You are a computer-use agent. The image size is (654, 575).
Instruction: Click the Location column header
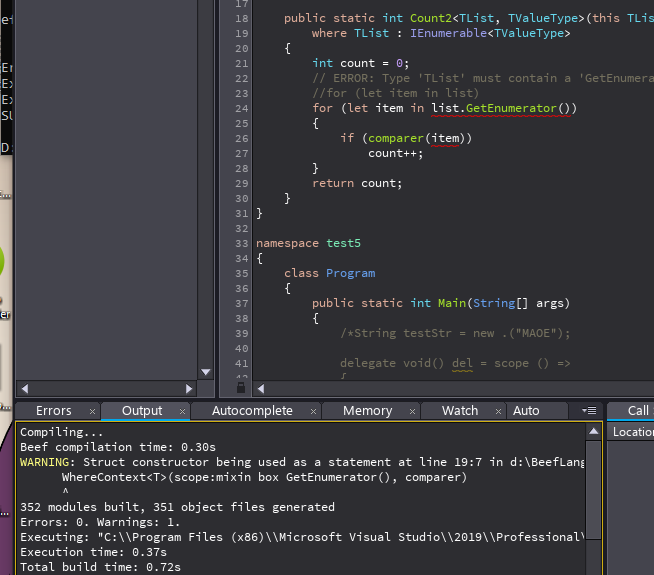point(633,432)
